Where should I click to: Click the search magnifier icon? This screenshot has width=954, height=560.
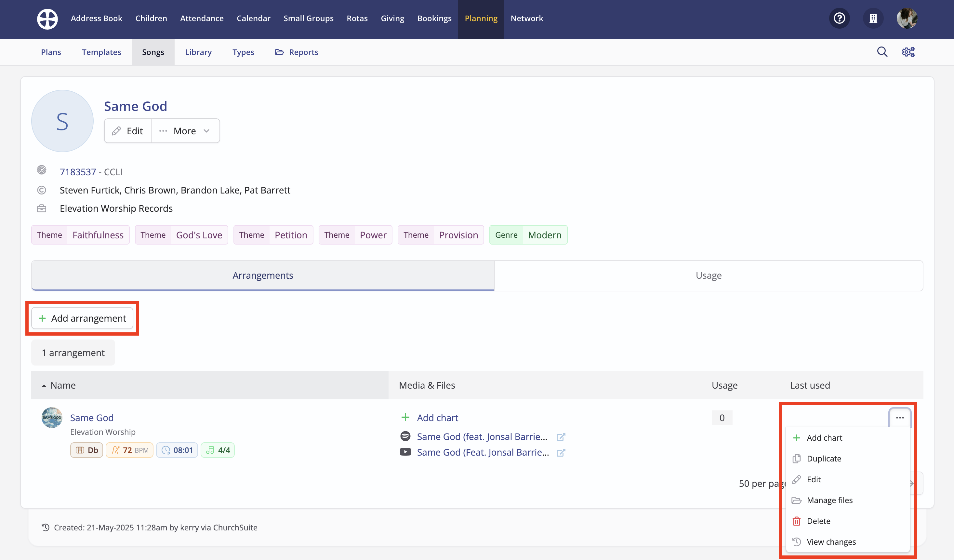[x=882, y=52]
